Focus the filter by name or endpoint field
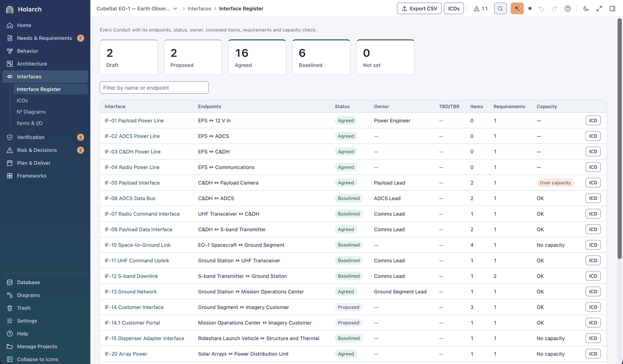Image resolution: width=623 pixels, height=364 pixels. point(154,87)
